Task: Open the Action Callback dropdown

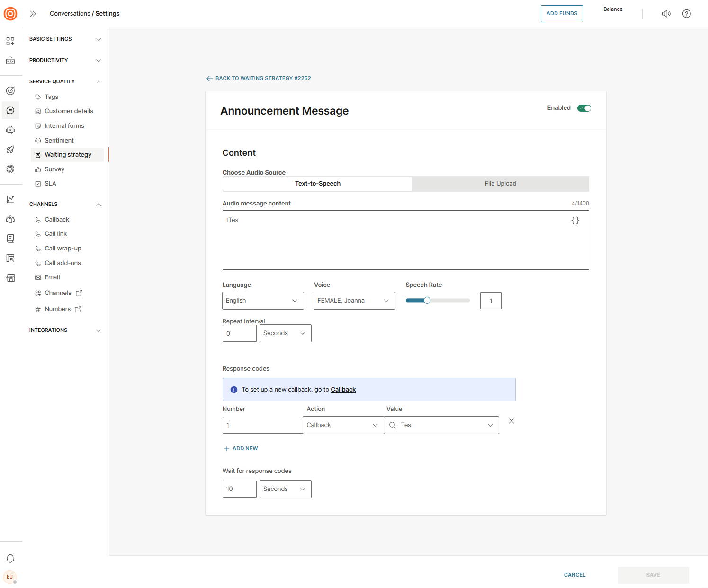Action: click(x=343, y=425)
